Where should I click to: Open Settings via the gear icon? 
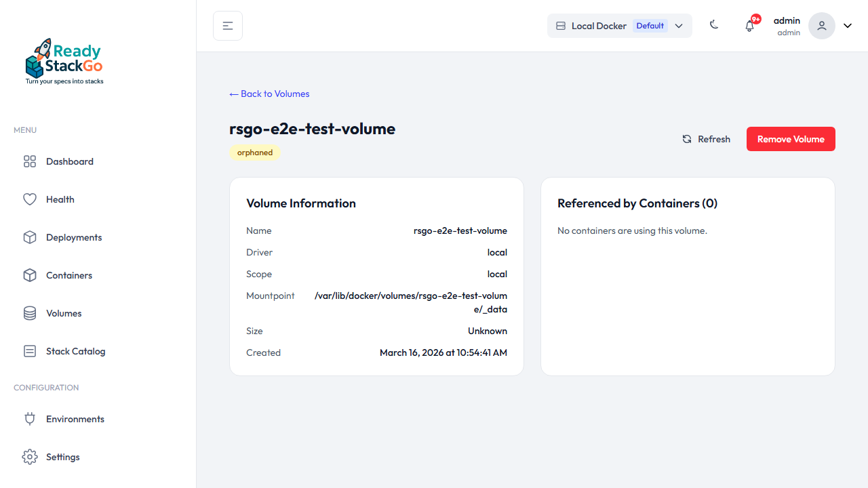click(x=30, y=457)
